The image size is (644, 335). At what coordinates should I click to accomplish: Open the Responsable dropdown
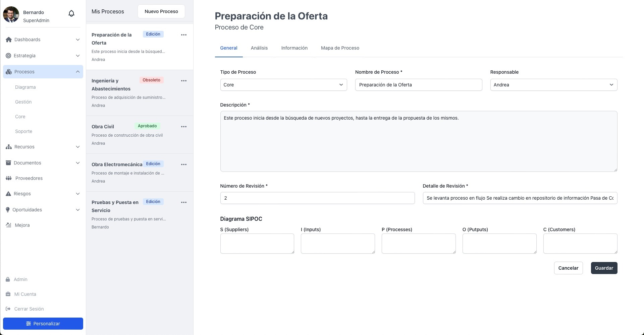click(x=553, y=85)
